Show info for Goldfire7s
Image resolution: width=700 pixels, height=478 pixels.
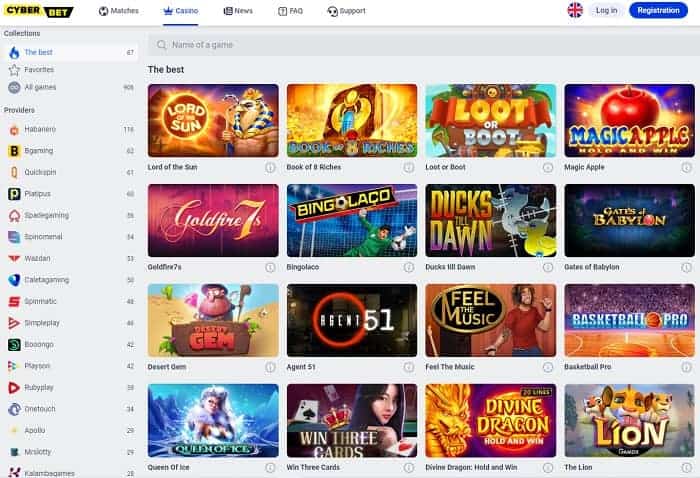coord(270,267)
